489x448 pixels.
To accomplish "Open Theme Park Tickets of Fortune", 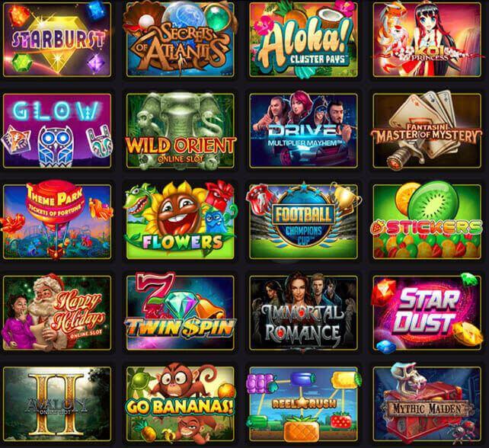I will 57,222.
